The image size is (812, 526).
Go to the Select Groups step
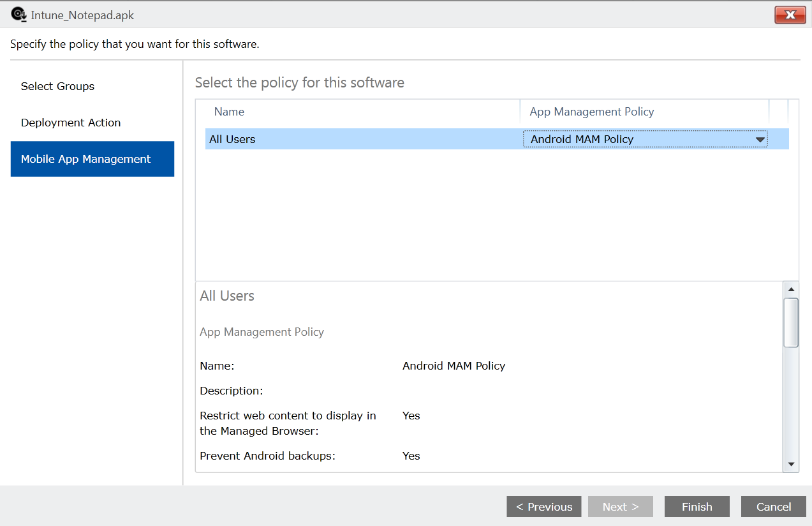pos(57,86)
